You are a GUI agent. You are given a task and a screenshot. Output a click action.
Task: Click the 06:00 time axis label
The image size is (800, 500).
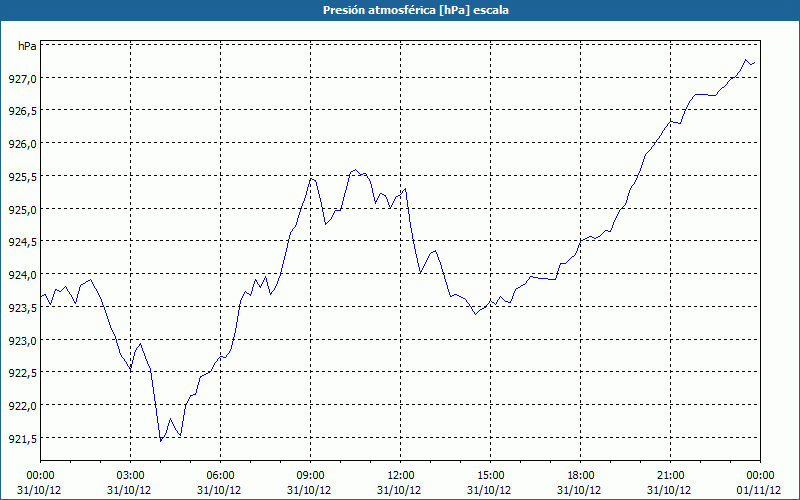coord(220,476)
